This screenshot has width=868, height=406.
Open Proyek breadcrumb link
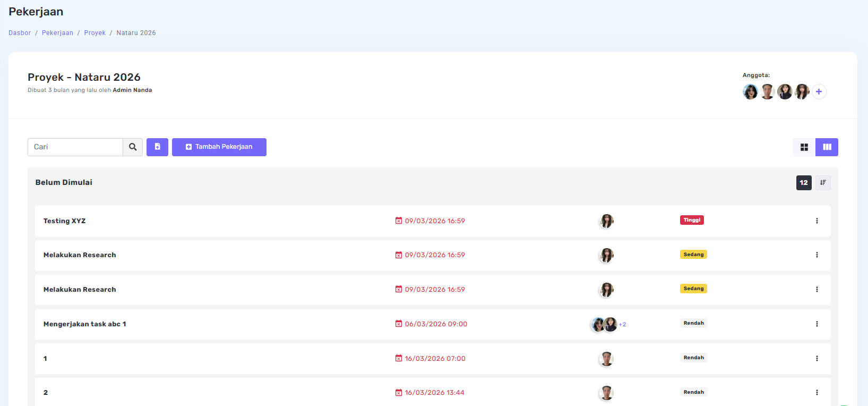pos(94,33)
